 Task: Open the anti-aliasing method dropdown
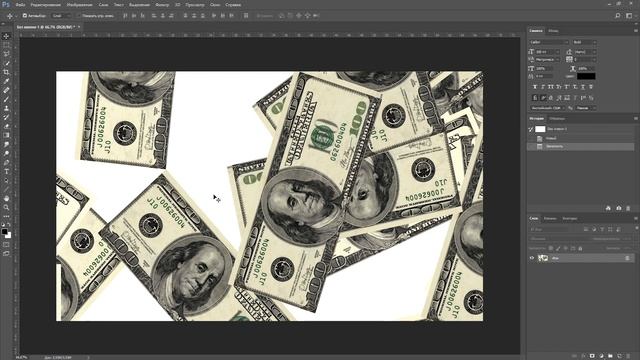point(586,108)
